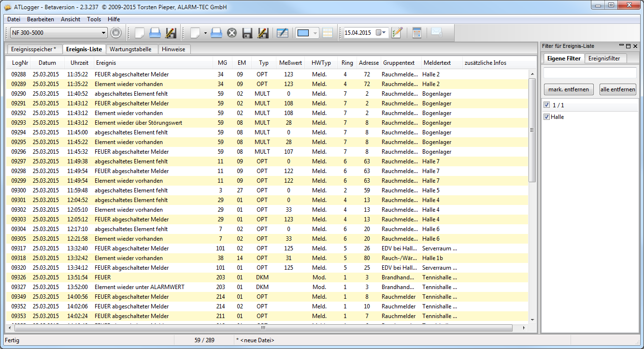644x349 pixels.
Task: Open the date picker for 15.04.2015
Action: 381,33
